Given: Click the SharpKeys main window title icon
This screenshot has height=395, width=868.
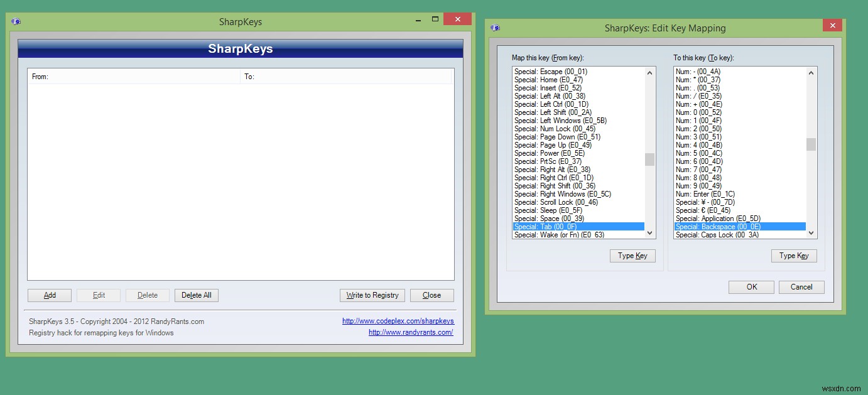Looking at the screenshot, I should pos(16,21).
